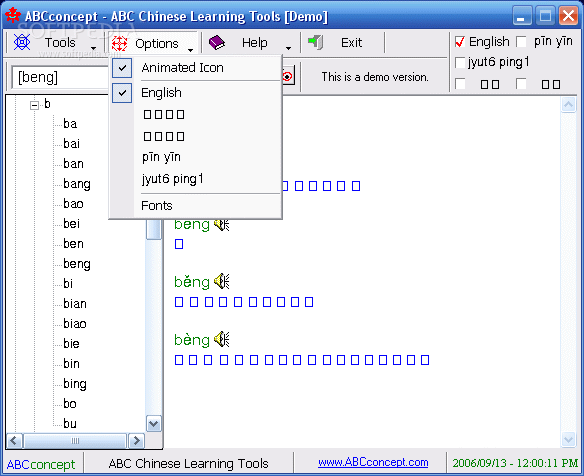The width and height of the screenshot is (584, 476).
Task: Click the green 'bèng' pinyin text
Action: (192, 340)
